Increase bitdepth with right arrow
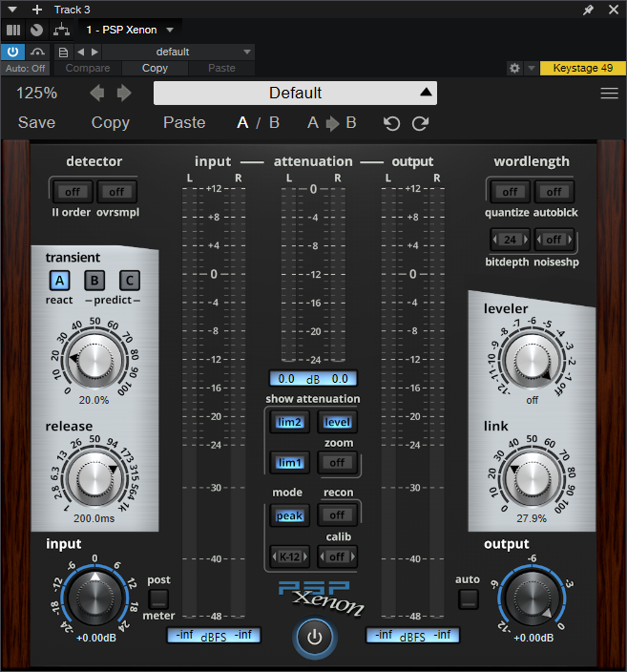This screenshot has width=627, height=672. click(x=526, y=240)
